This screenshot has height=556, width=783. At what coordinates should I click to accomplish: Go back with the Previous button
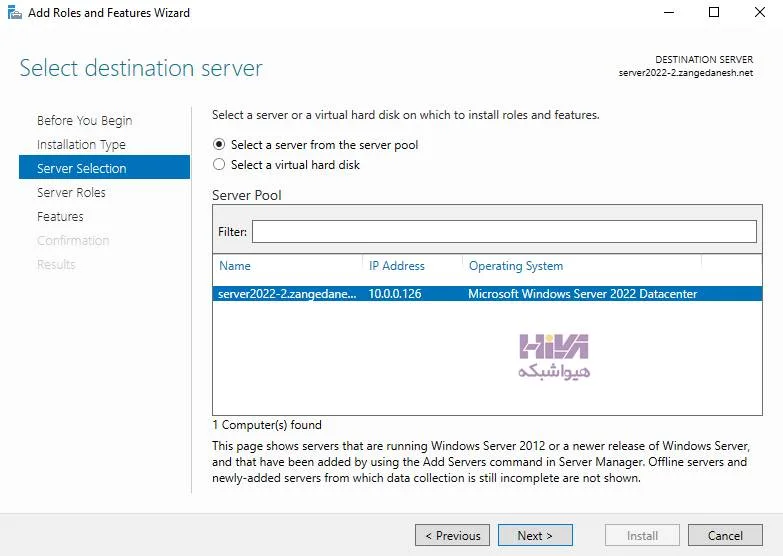pos(452,536)
